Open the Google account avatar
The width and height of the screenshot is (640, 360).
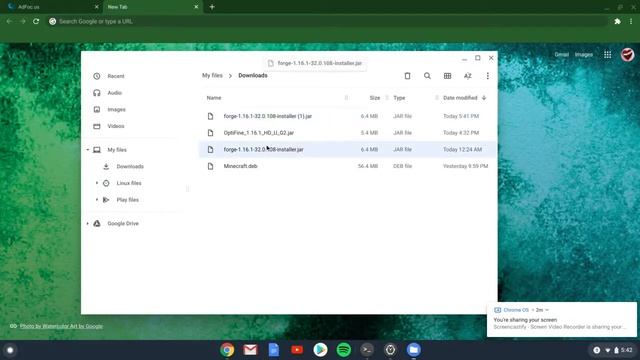627,55
